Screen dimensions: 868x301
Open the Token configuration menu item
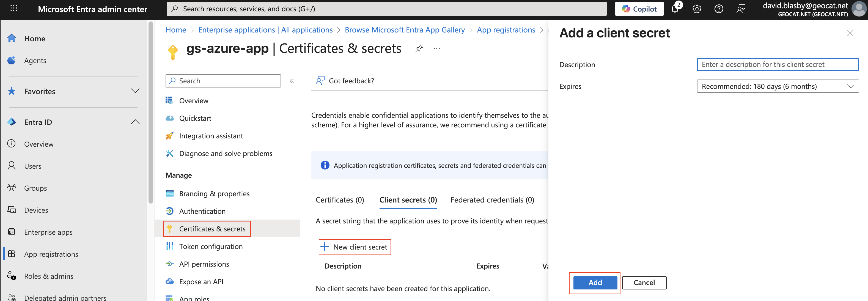[211, 247]
